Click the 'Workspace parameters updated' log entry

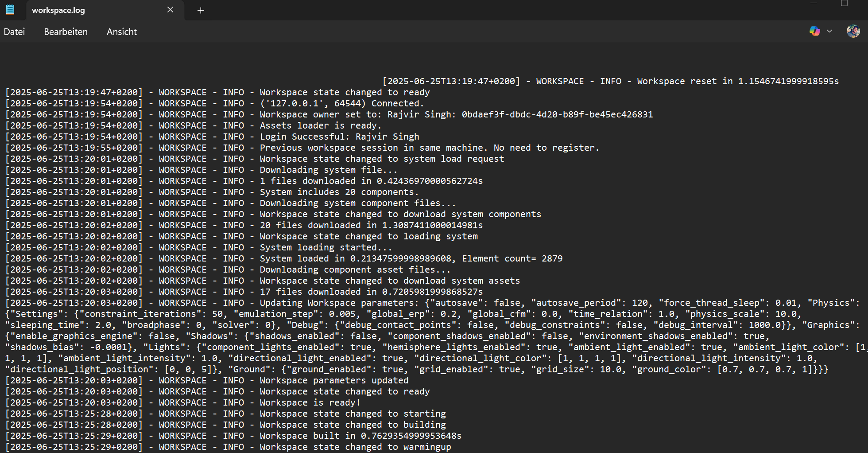(334, 381)
